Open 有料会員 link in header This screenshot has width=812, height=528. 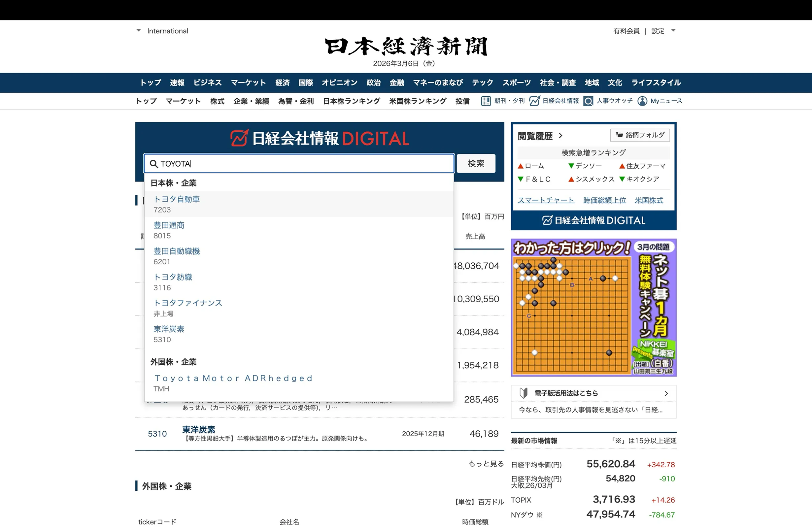coord(626,31)
